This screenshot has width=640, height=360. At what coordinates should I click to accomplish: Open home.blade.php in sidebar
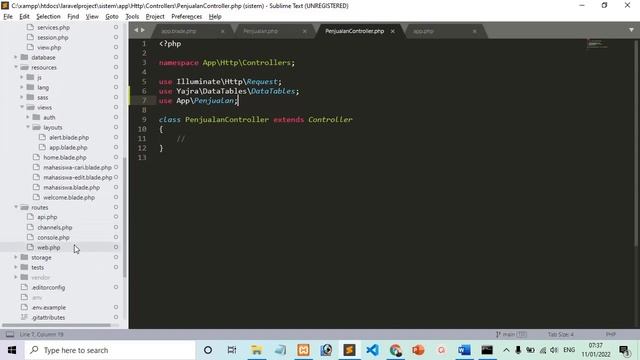(x=65, y=158)
